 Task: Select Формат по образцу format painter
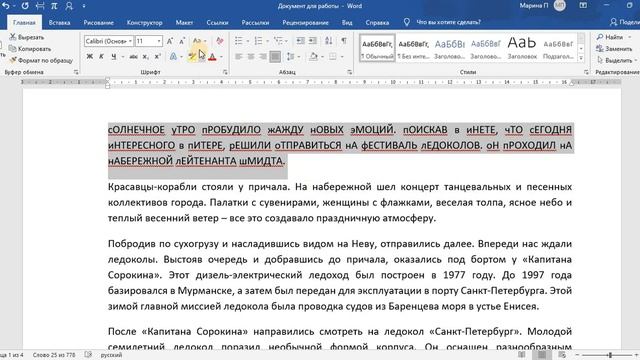point(41,60)
